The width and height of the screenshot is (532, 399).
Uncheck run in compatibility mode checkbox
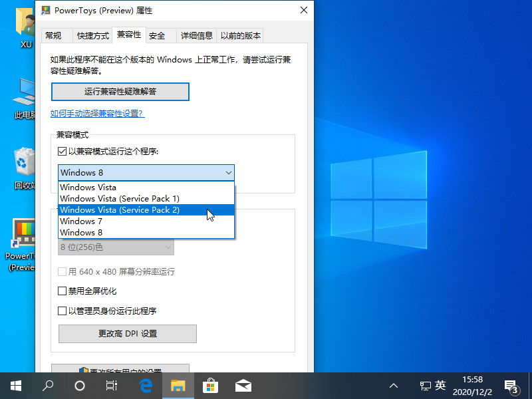(x=63, y=152)
